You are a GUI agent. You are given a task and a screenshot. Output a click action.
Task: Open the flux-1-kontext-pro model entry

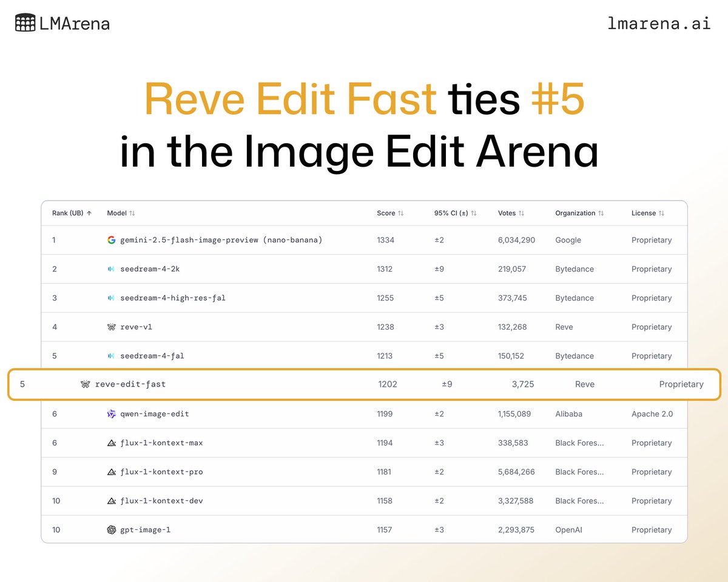(x=161, y=472)
